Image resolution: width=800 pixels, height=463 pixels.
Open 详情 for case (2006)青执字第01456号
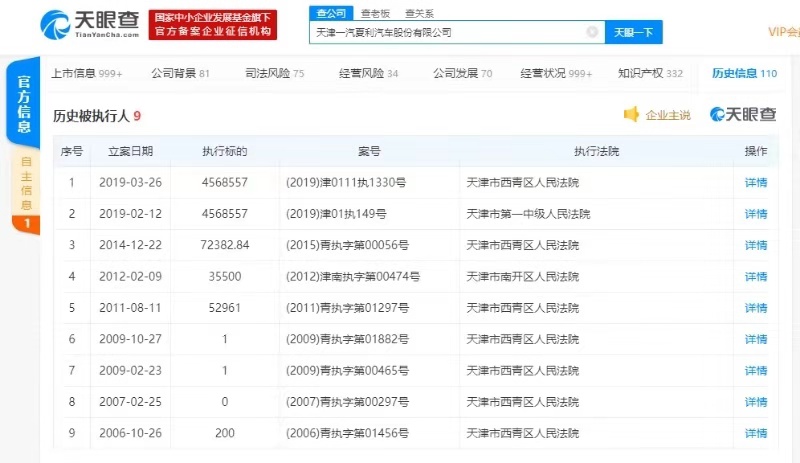pos(756,433)
